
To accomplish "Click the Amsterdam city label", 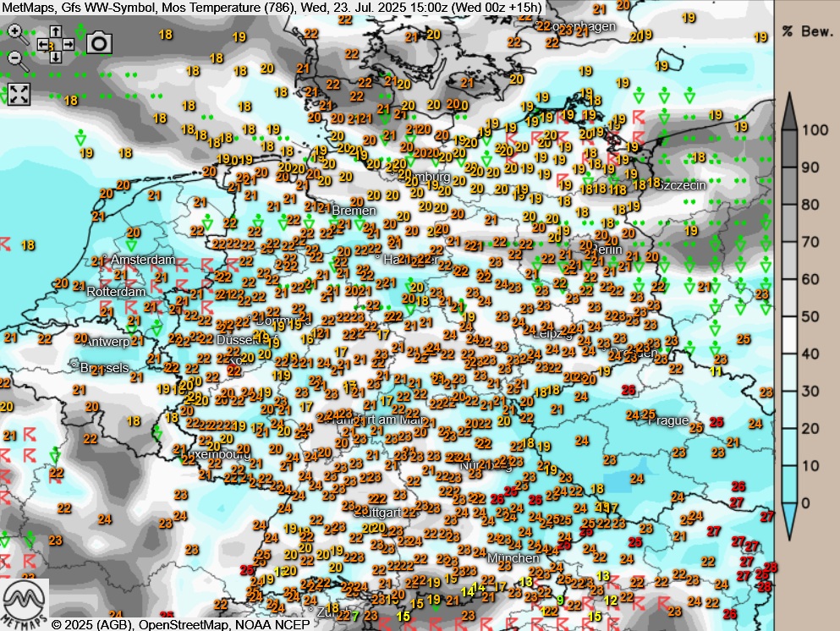I will [143, 260].
